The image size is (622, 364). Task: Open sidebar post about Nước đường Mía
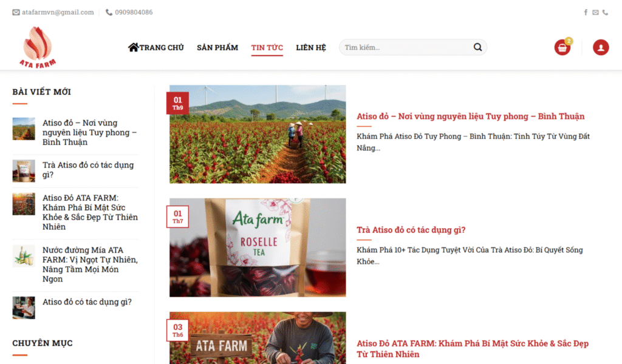pyautogui.click(x=90, y=265)
